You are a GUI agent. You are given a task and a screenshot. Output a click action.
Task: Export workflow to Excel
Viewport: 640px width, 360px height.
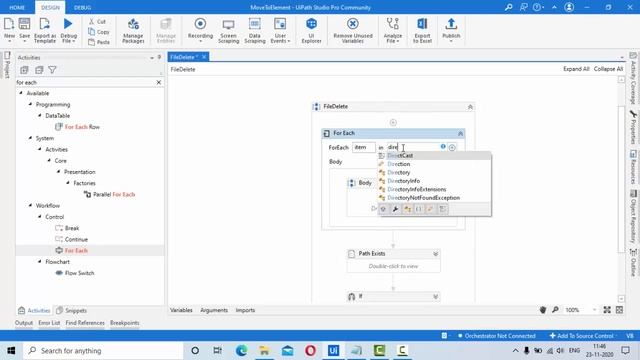point(422,30)
